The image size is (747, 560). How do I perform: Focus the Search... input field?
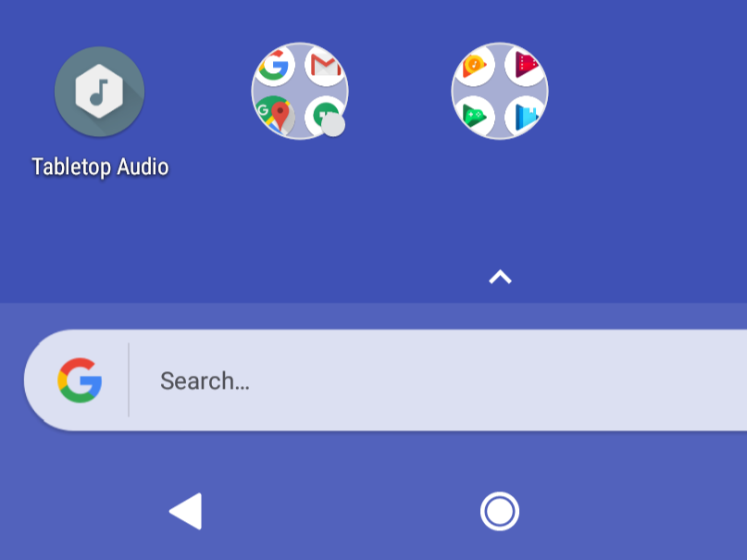[385, 380]
